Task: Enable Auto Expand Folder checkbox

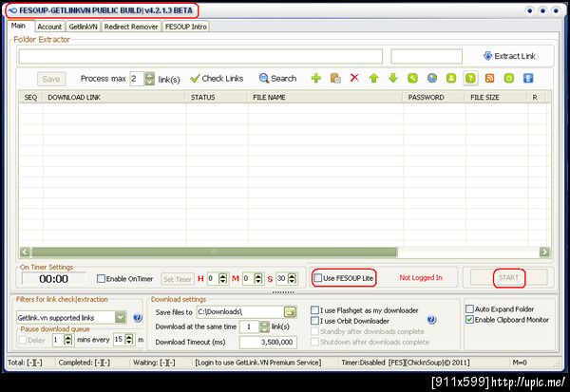Action: (x=469, y=309)
